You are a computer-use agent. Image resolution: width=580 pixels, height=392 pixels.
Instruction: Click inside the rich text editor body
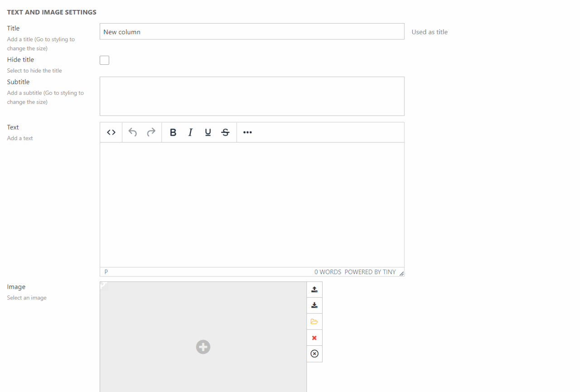pyautogui.click(x=252, y=204)
